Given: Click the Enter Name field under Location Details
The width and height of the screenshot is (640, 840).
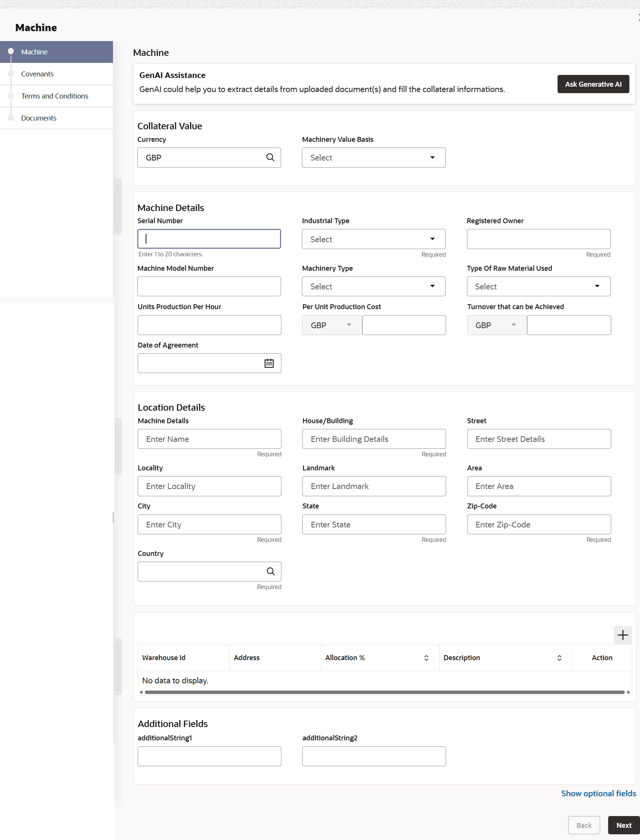Looking at the screenshot, I should [x=209, y=439].
